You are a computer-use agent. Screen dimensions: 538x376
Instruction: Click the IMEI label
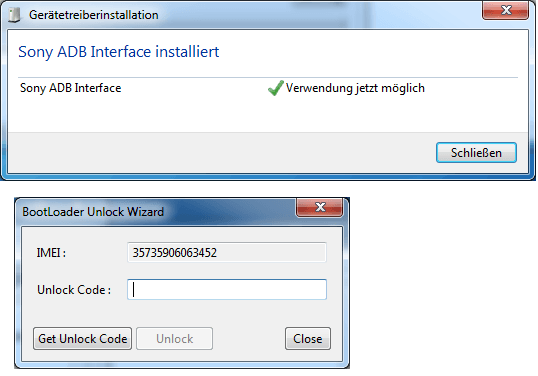(51, 253)
